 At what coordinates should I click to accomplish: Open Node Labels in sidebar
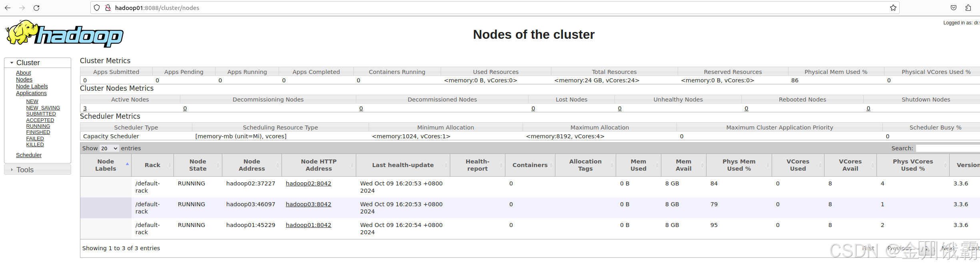click(x=32, y=86)
